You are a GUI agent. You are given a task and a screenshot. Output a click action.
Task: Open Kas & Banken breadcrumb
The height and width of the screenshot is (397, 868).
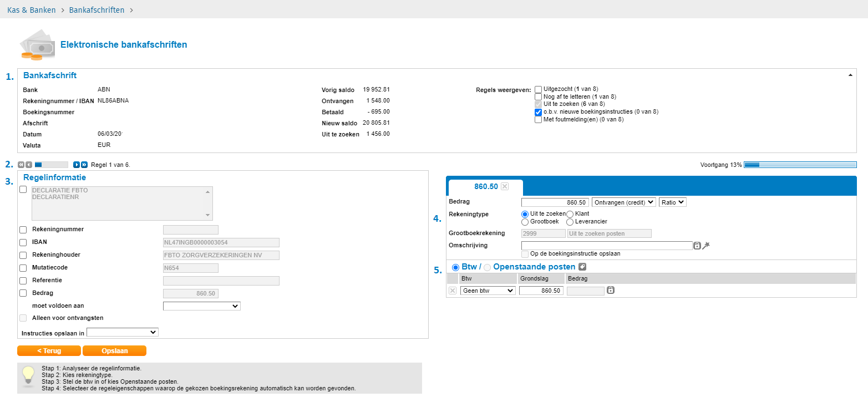[x=32, y=10]
